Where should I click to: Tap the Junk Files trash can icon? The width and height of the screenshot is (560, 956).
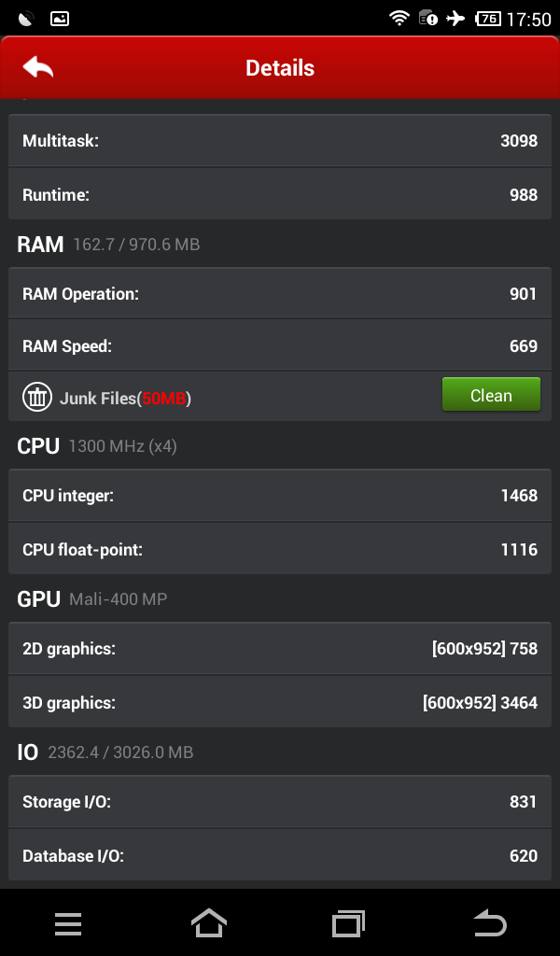click(x=37, y=397)
